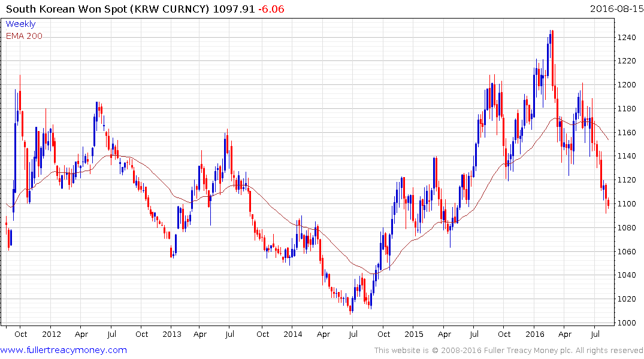644x359 pixels.
Task: Click the 2016 year label on time axis
Action: pos(535,334)
